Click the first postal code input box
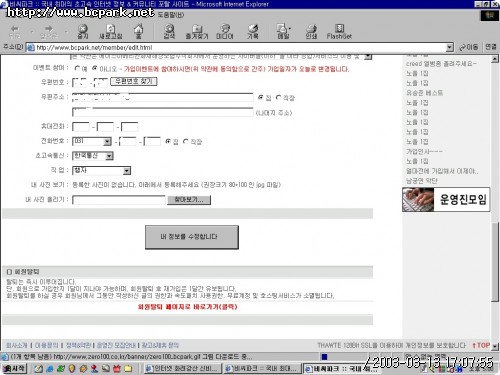The width and height of the screenshot is (500, 375). (x=80, y=82)
